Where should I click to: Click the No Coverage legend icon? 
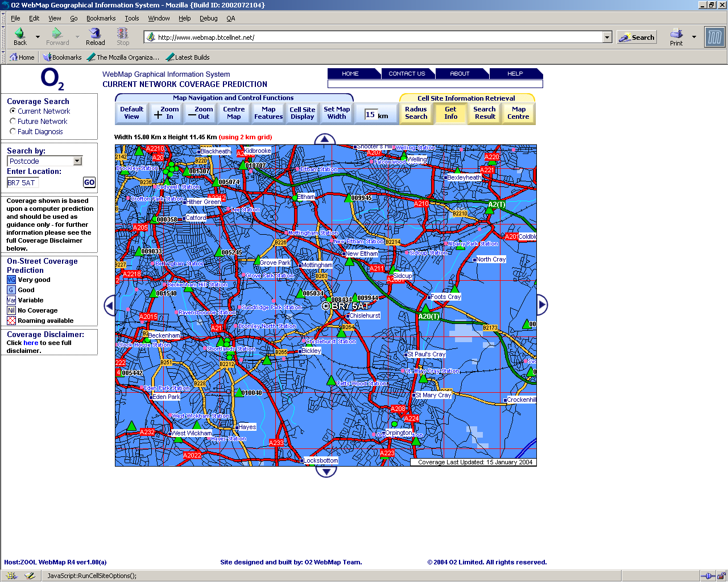[x=11, y=310]
